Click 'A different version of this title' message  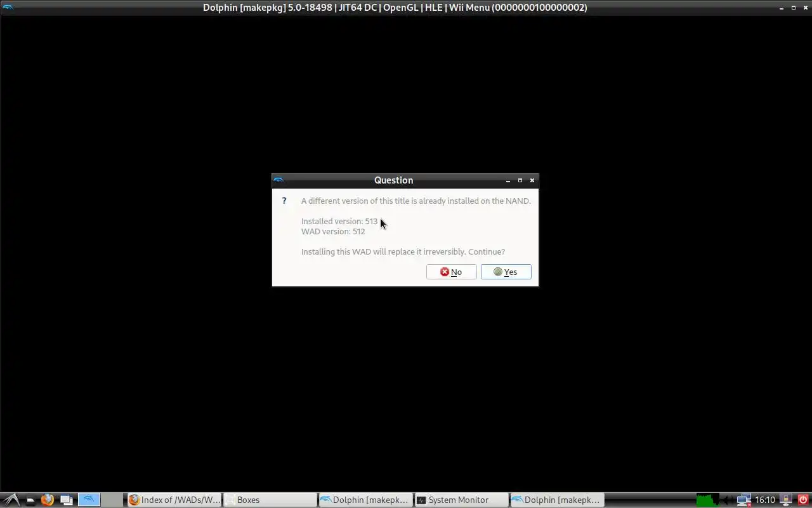[x=416, y=201]
